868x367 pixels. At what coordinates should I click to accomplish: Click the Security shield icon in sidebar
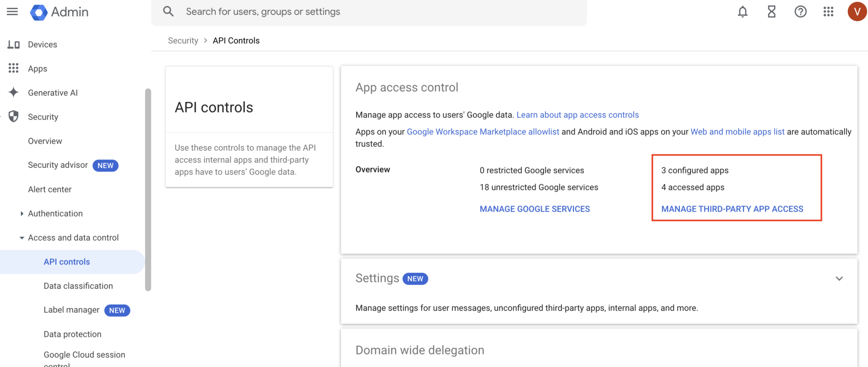pyautogui.click(x=13, y=116)
